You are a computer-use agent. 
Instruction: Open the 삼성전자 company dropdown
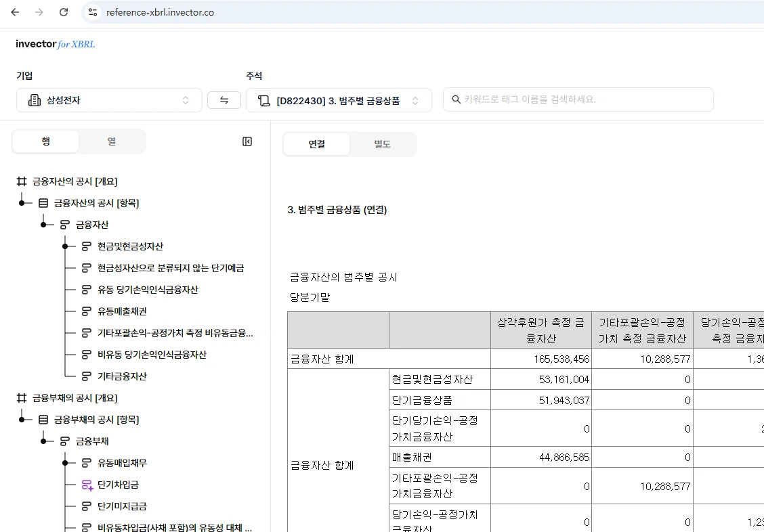point(109,100)
